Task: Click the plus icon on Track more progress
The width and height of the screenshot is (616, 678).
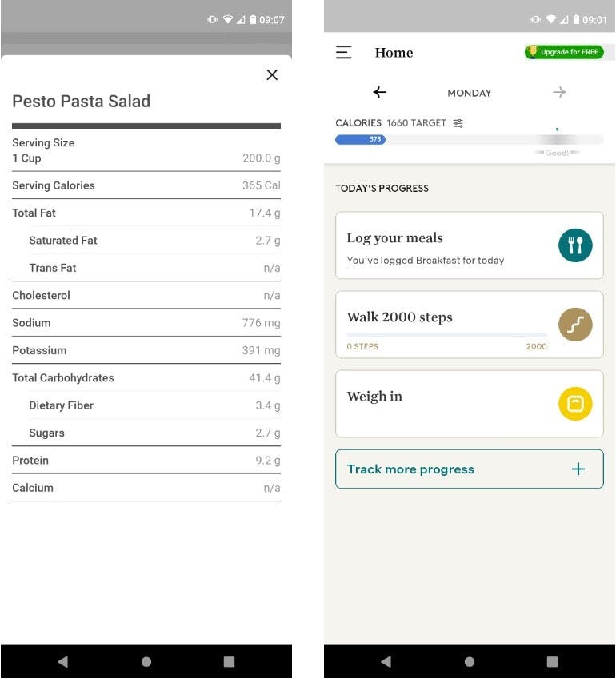Action: [578, 469]
